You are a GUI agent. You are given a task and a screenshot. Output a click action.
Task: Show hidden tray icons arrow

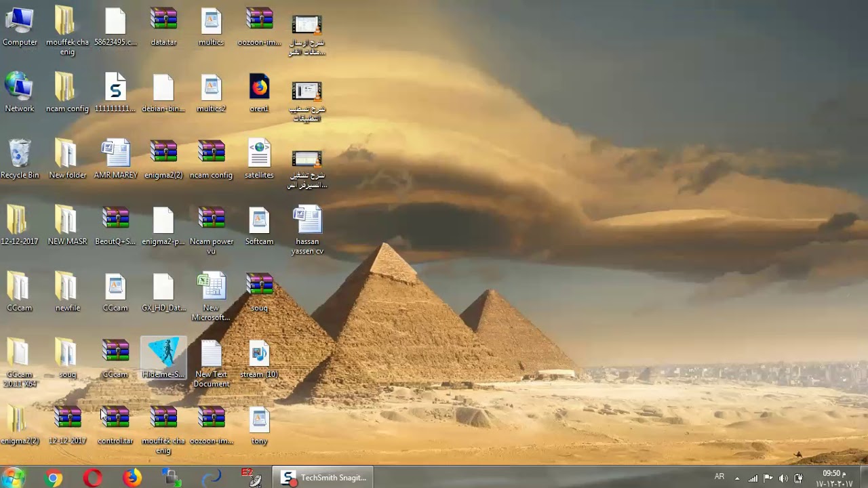coord(737,479)
